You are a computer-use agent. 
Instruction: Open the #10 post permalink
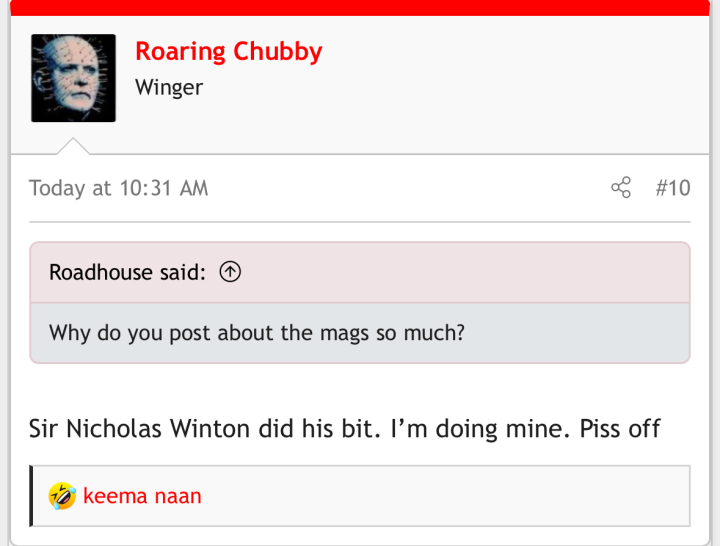673,188
